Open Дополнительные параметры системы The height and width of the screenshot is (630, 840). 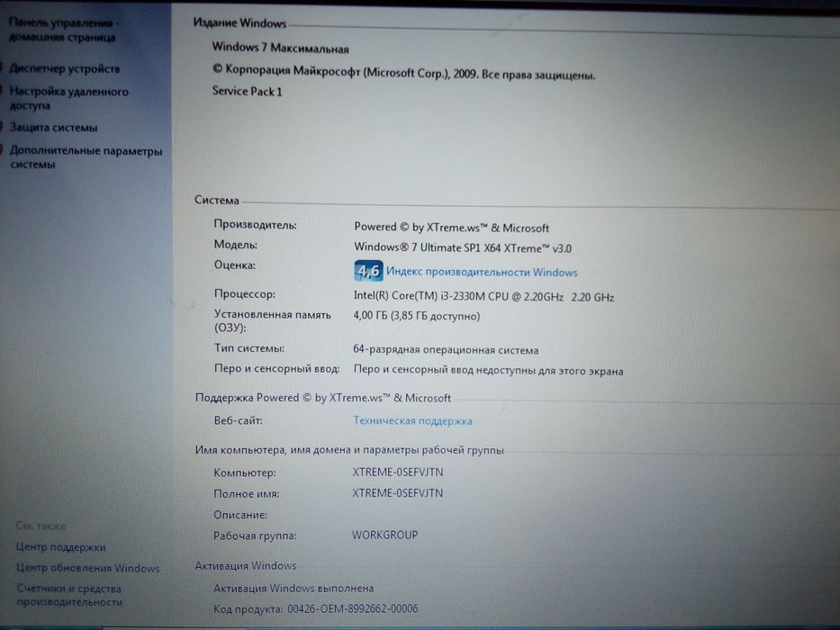click(86, 157)
